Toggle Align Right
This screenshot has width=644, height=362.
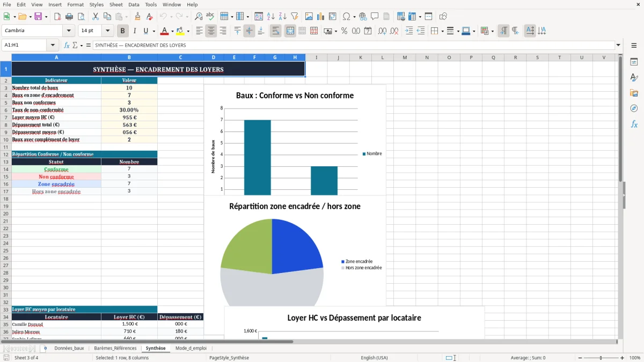(x=223, y=31)
